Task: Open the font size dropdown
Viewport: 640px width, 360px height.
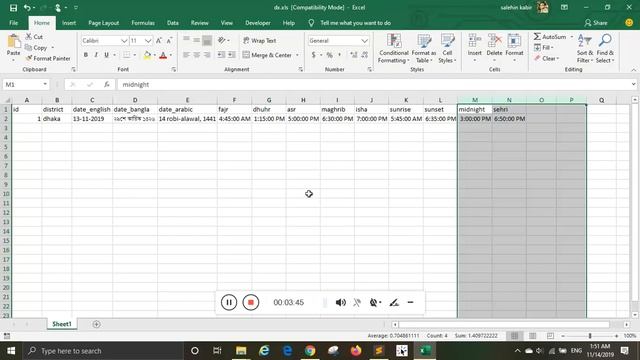Action: 148,41
